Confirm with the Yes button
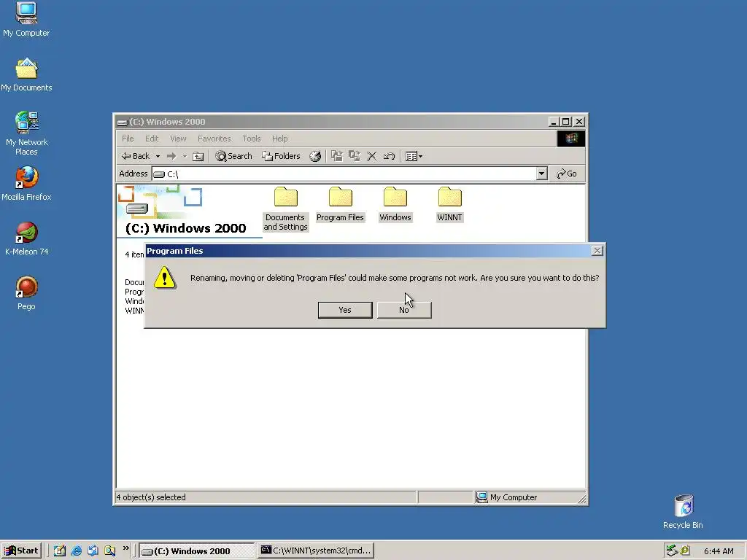Image resolution: width=747 pixels, height=560 pixels. (x=345, y=310)
